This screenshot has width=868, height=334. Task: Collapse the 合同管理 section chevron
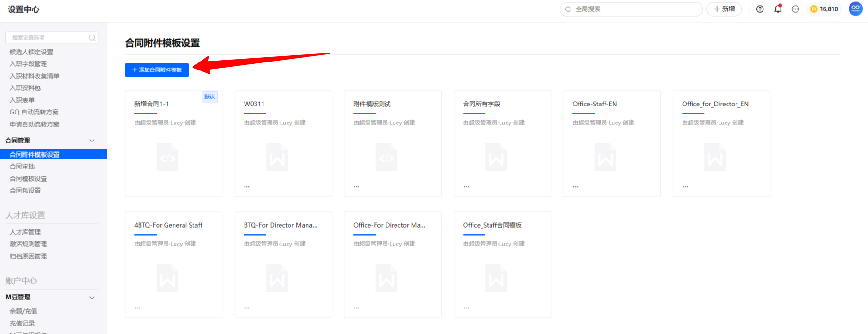pyautogui.click(x=92, y=141)
